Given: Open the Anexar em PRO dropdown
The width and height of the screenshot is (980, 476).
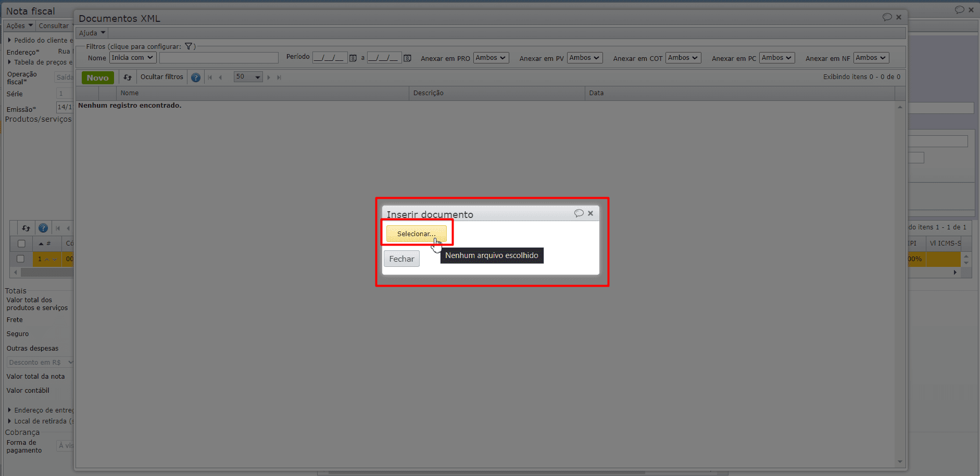Looking at the screenshot, I should pyautogui.click(x=491, y=58).
